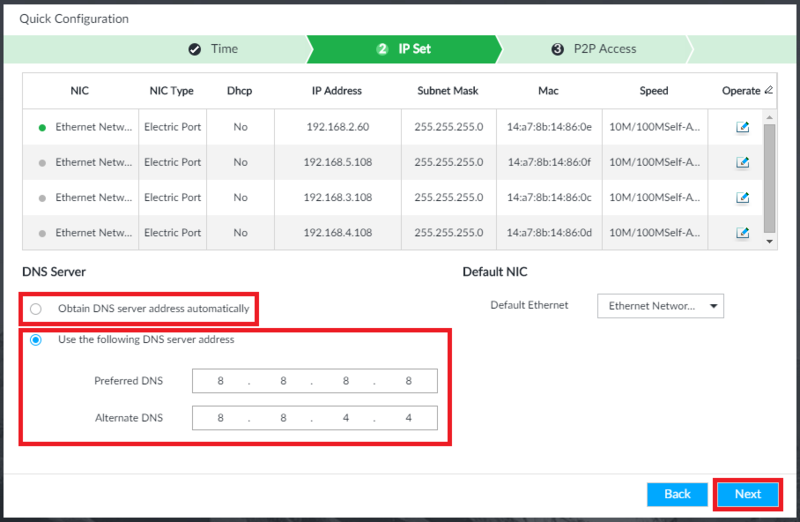This screenshot has height=522, width=800.
Task: Click the Subnet Mask column header
Action: (x=448, y=91)
